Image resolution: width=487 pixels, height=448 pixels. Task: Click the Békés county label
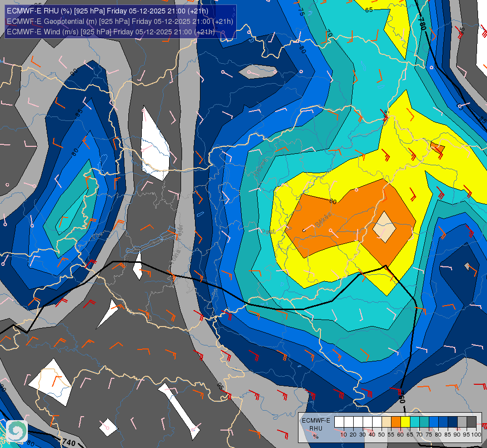click(323, 220)
